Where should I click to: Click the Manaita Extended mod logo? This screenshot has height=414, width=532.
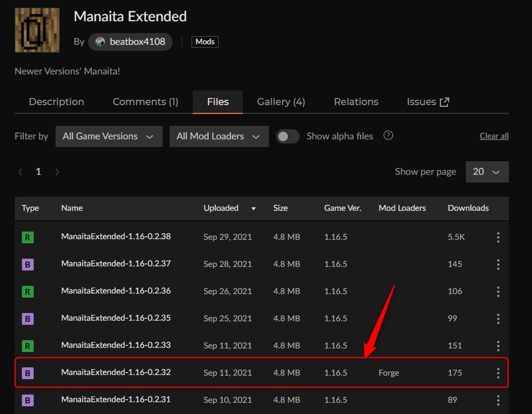37,31
